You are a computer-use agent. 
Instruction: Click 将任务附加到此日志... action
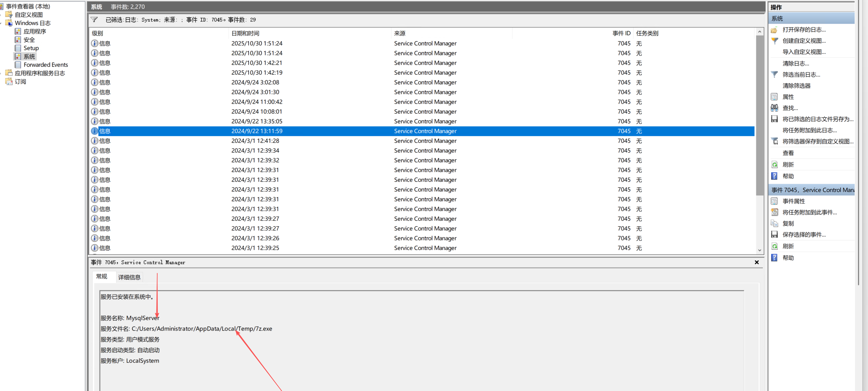click(x=810, y=130)
